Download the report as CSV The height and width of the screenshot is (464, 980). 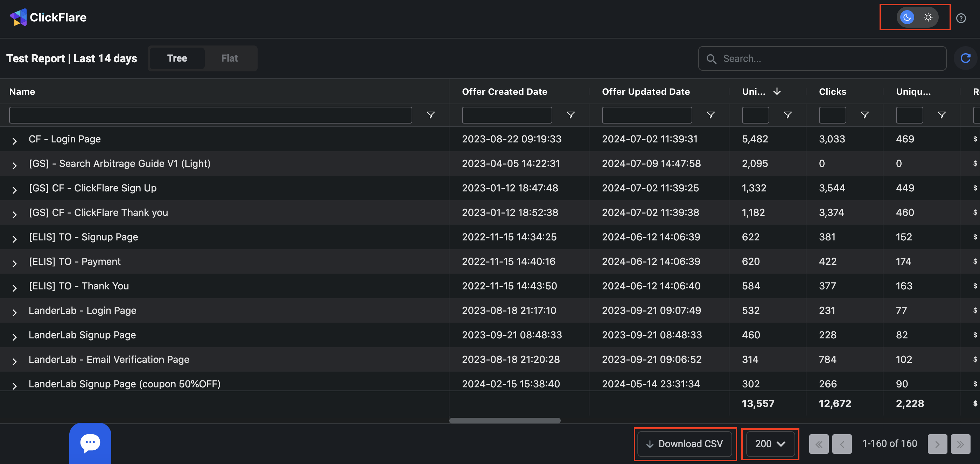click(684, 443)
